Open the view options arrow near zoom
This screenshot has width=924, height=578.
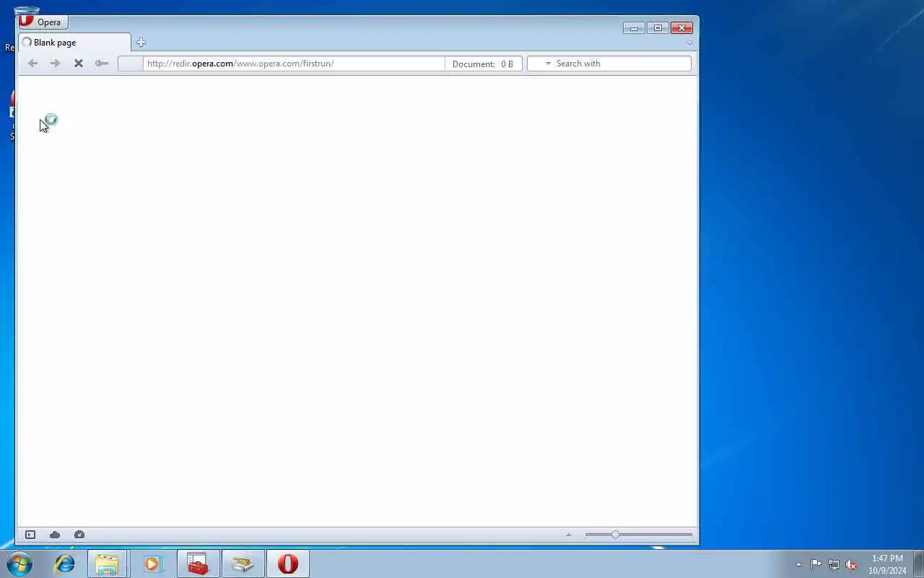tap(568, 535)
